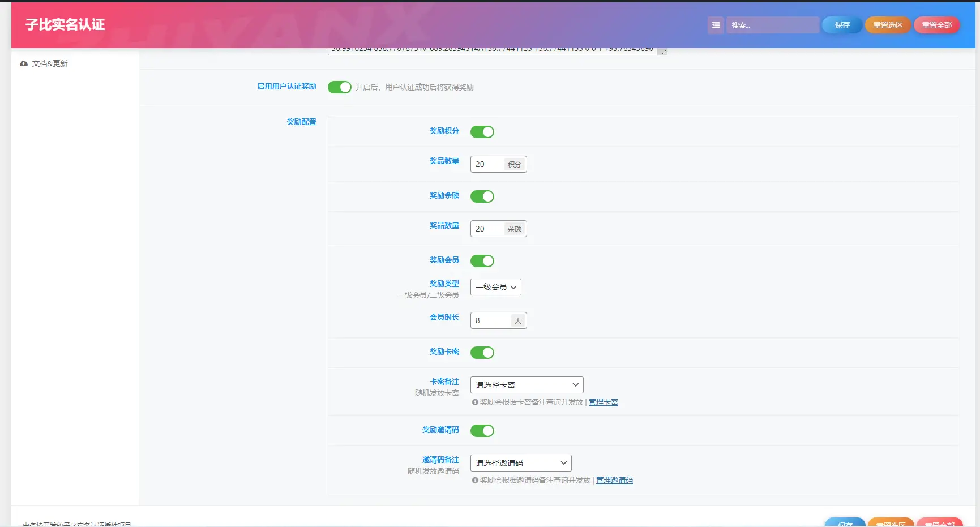Disable the 奖励邀请码 toggle
Viewport: 980px width, 527px height.
tap(482, 431)
